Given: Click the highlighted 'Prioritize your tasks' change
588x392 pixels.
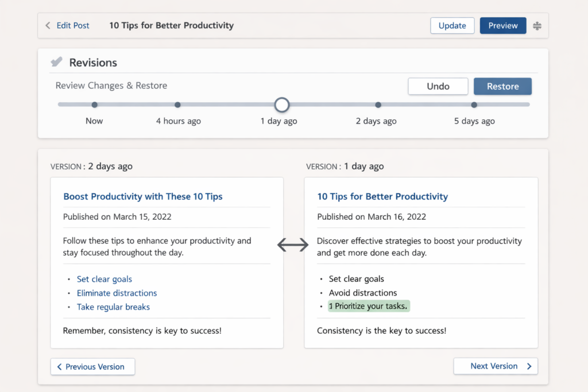Looking at the screenshot, I should 369,306.
